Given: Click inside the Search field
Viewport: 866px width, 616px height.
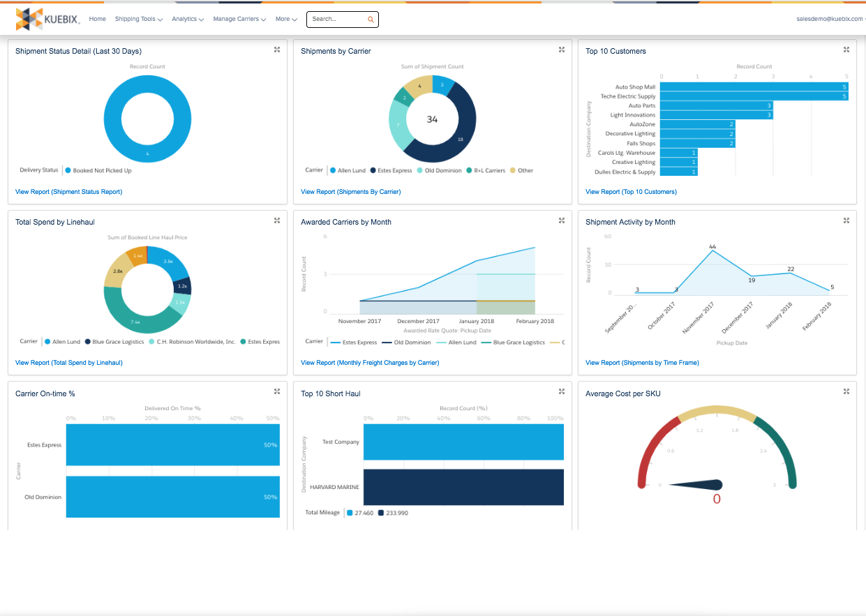Looking at the screenshot, I should (x=335, y=20).
